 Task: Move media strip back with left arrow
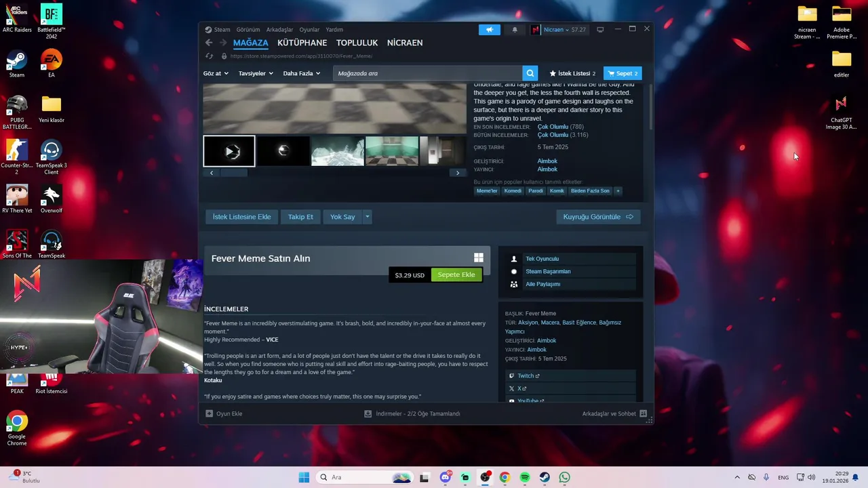click(212, 173)
